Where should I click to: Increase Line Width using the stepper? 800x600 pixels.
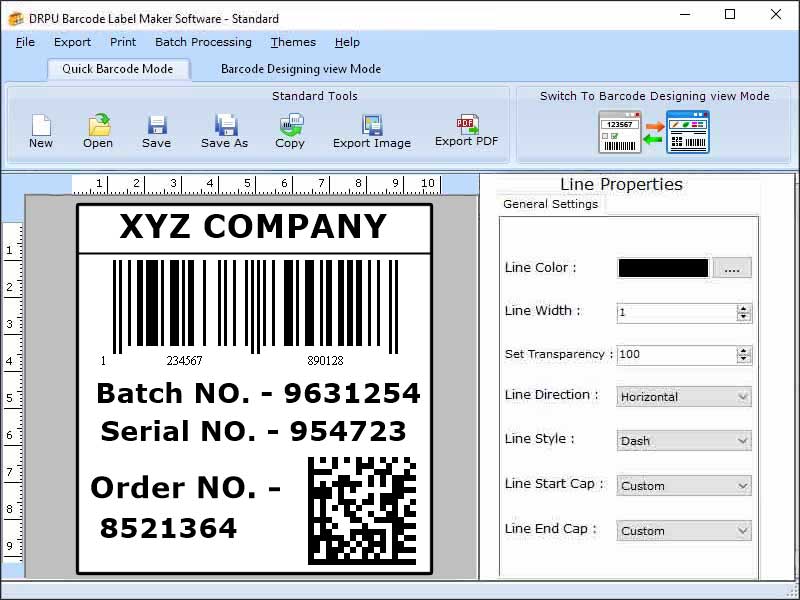[x=744, y=308]
